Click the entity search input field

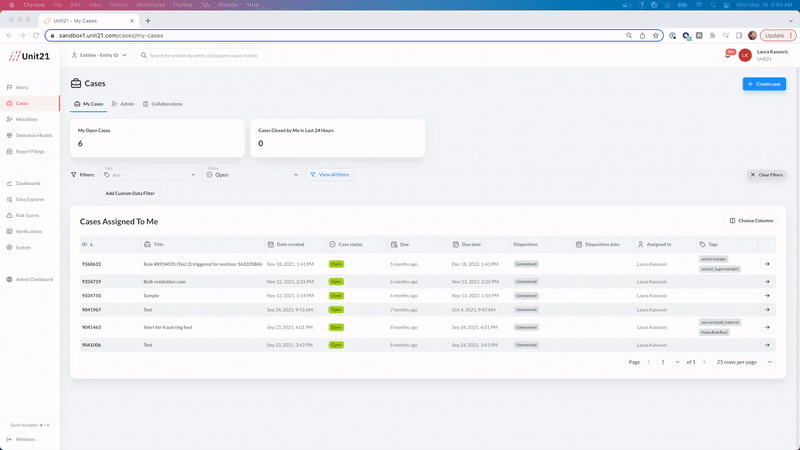[x=204, y=55]
